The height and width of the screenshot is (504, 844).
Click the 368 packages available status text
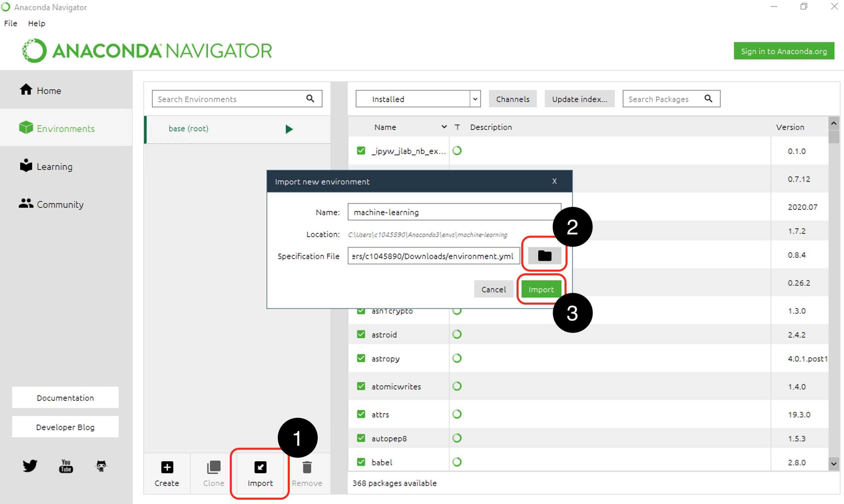(x=394, y=483)
